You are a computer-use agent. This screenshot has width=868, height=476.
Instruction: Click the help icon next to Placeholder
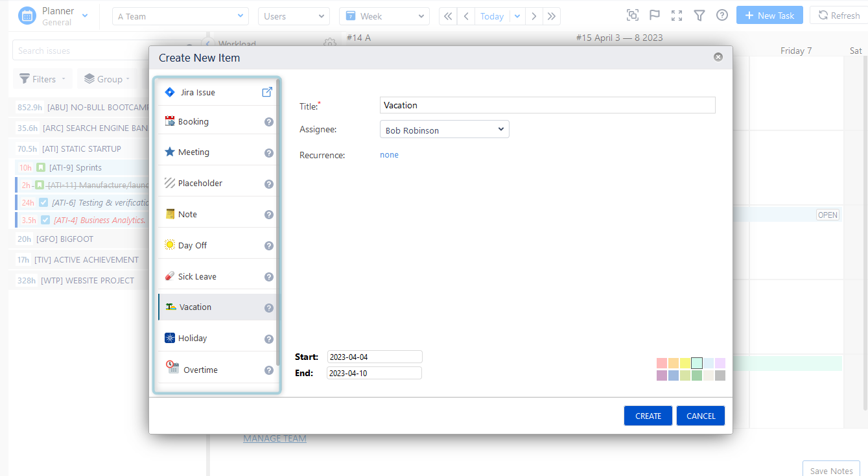pos(269,184)
